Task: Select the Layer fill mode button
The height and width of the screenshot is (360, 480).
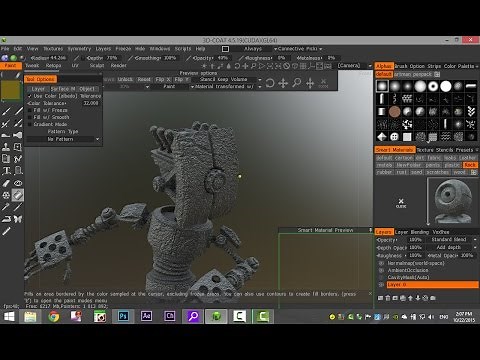Action: pyautogui.click(x=38, y=89)
